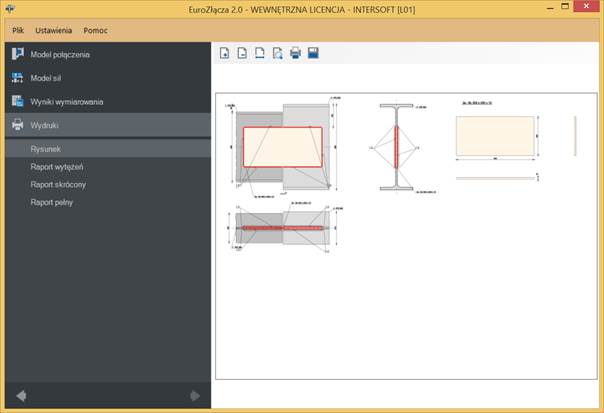Click the Wyniki wymiarowania sidebar icon

tap(17, 101)
